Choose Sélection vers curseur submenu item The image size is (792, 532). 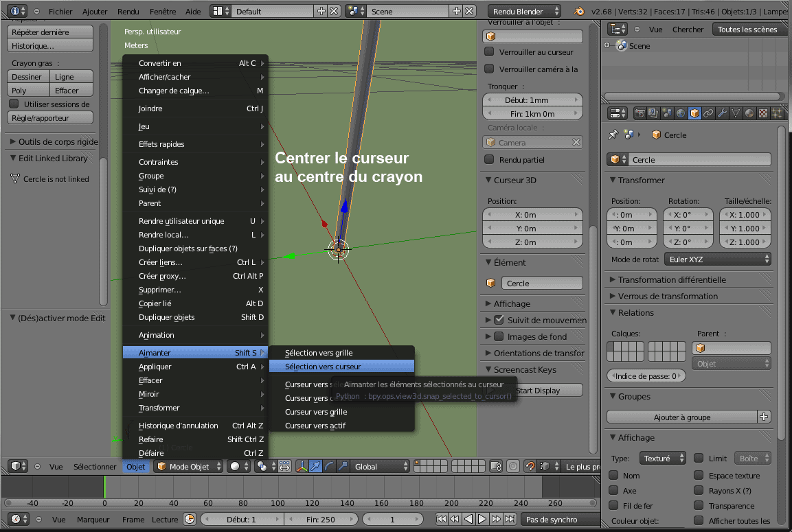click(x=341, y=367)
